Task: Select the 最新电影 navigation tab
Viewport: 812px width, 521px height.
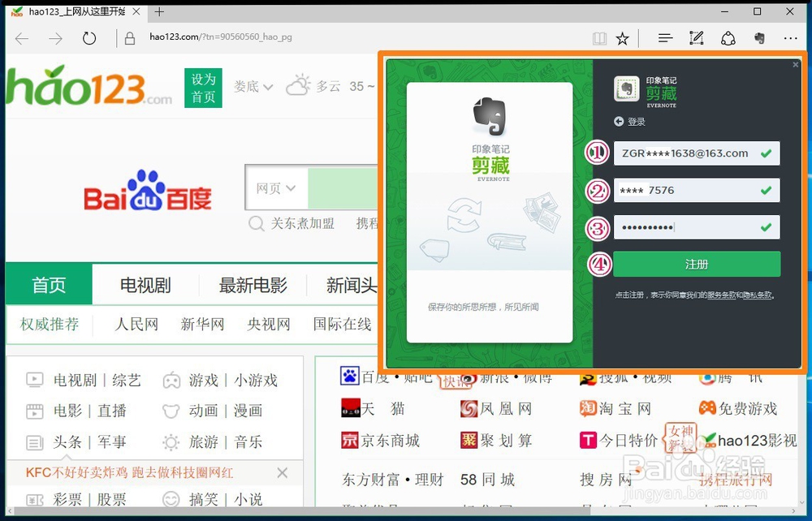Action: point(253,285)
